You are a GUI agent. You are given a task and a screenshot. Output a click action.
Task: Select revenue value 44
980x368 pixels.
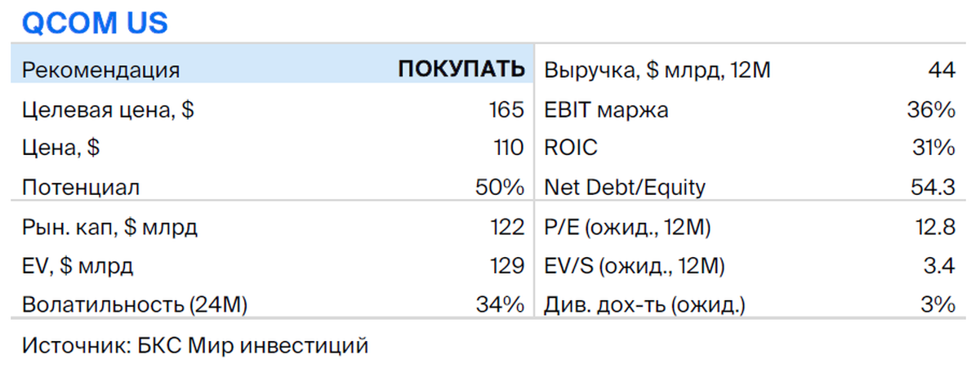coord(942,70)
